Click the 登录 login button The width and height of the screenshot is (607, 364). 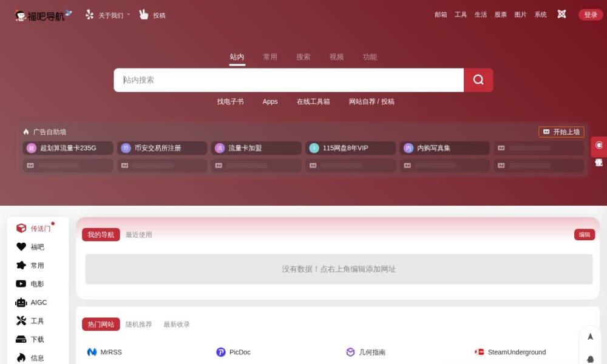coord(589,14)
